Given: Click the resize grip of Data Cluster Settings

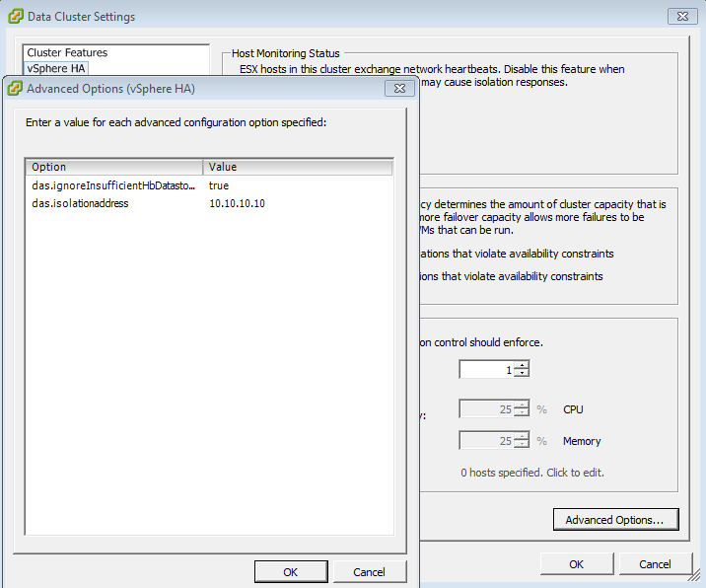Looking at the screenshot, I should [x=695, y=577].
